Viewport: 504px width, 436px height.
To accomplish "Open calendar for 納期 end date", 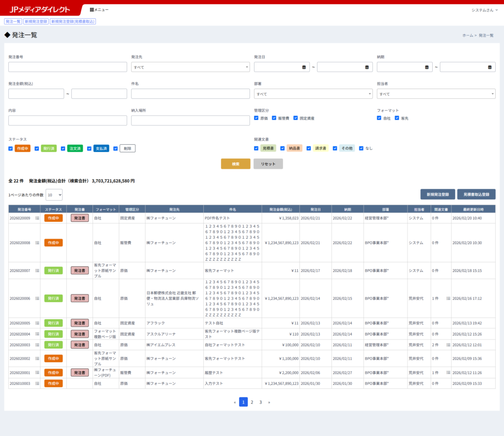I will pos(490,67).
